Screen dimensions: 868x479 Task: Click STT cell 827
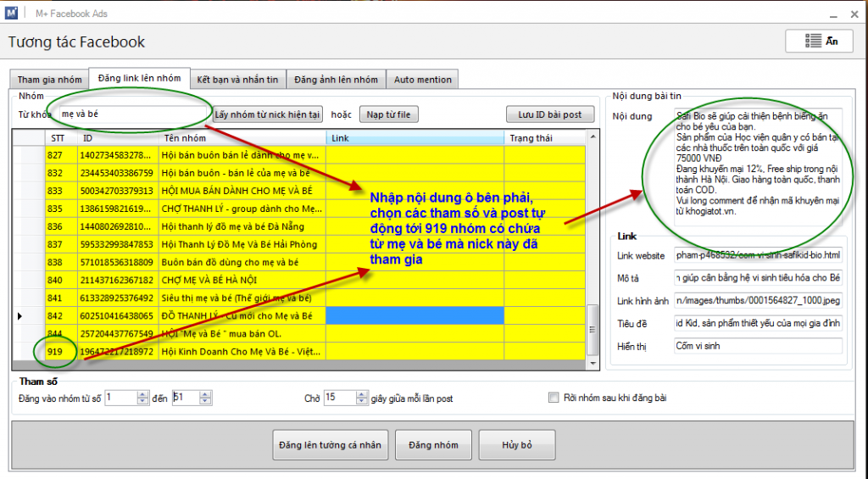[62, 155]
